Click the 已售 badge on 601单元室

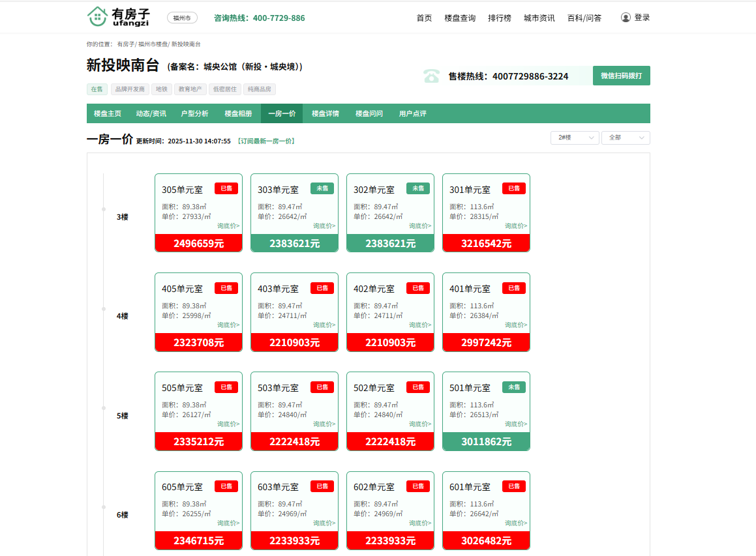point(514,486)
